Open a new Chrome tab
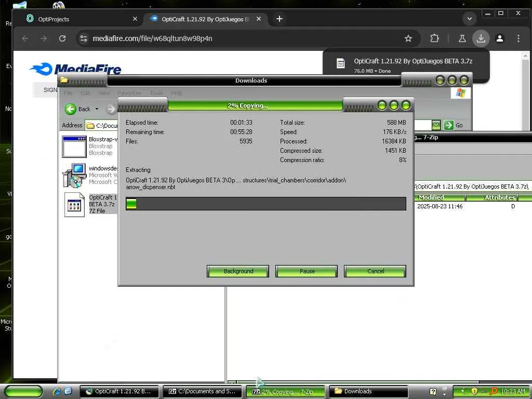532x399 pixels. (x=279, y=19)
